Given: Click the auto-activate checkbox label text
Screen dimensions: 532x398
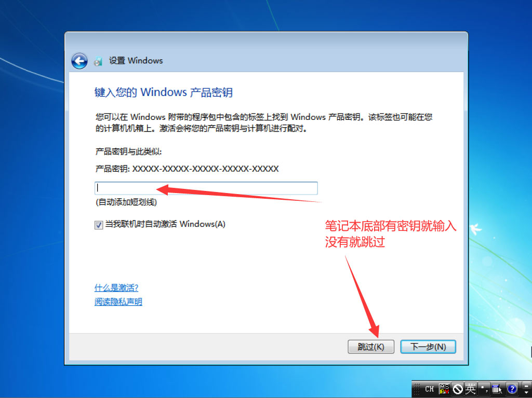Looking at the screenshot, I should 165,224.
